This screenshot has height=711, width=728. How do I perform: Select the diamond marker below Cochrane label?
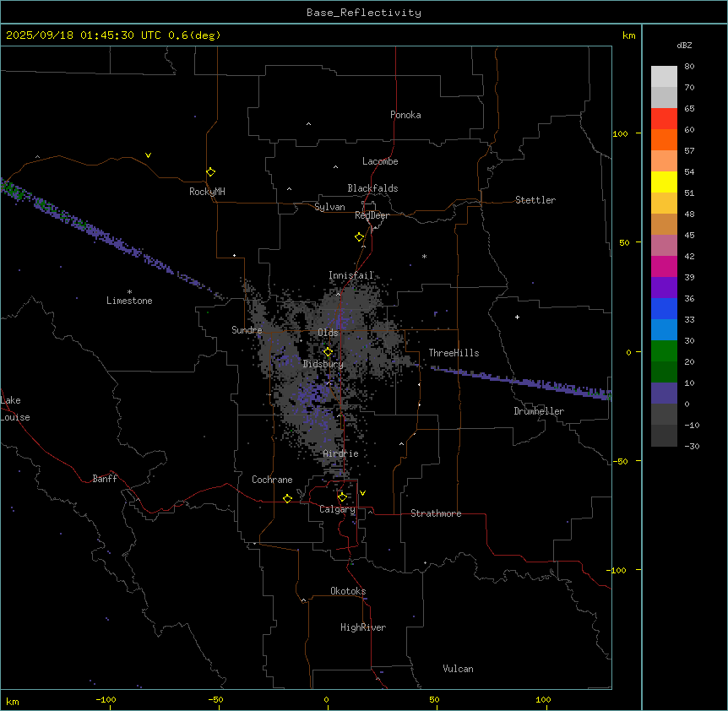[287, 498]
